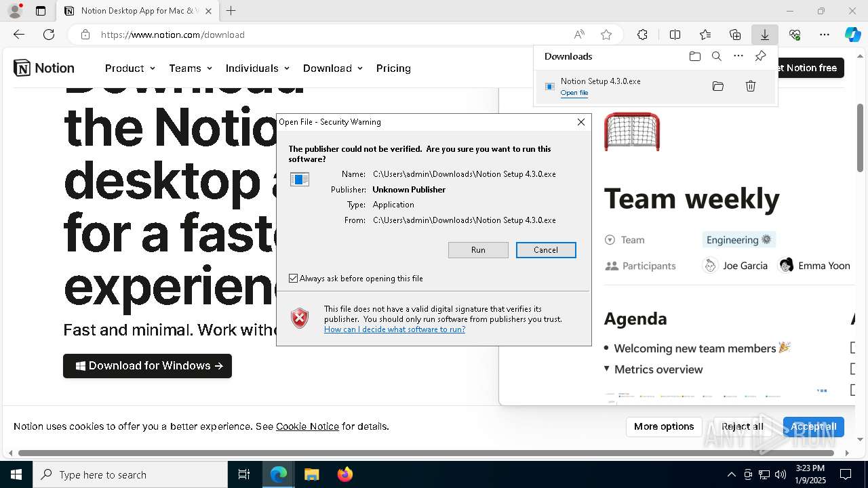
Task: Click More options for cookies
Action: pos(664,426)
